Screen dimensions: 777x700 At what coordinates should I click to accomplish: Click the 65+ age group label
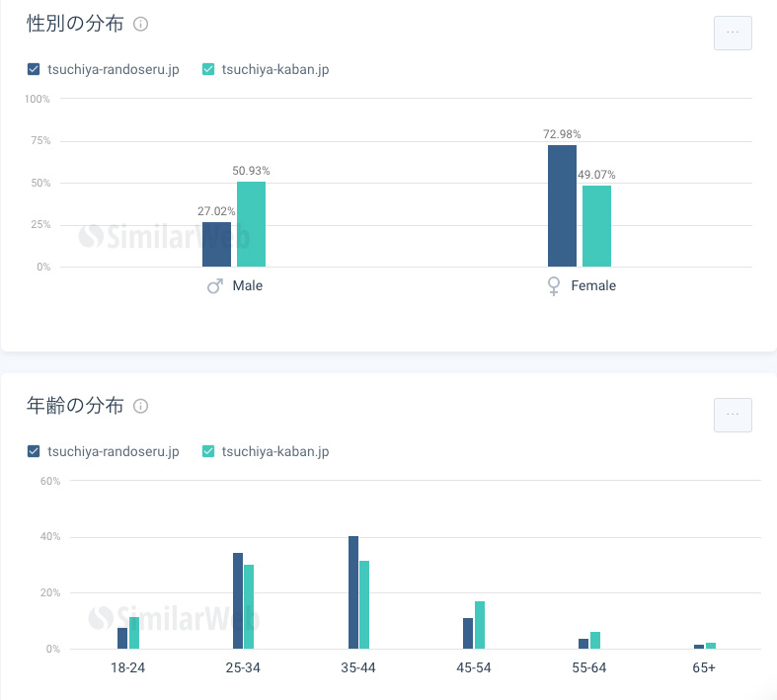(704, 668)
